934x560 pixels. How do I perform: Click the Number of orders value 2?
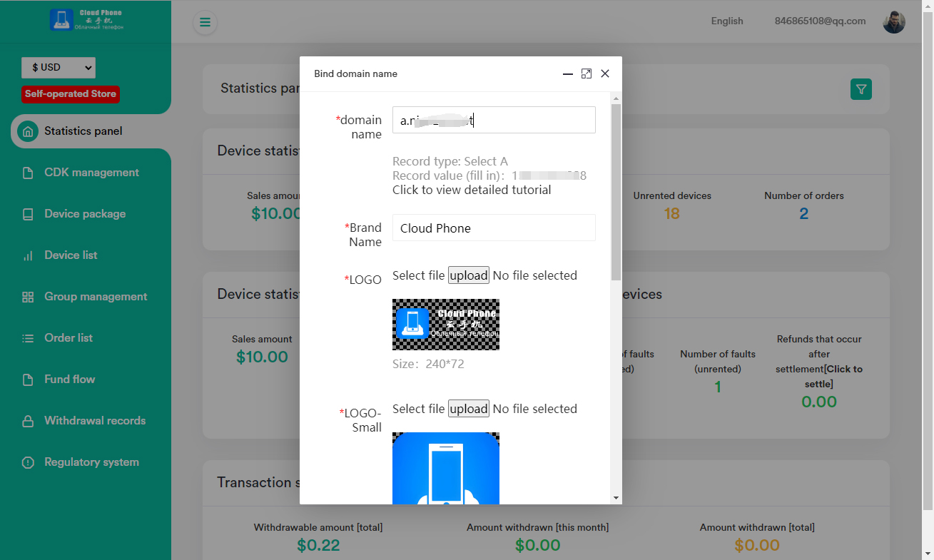click(x=804, y=213)
